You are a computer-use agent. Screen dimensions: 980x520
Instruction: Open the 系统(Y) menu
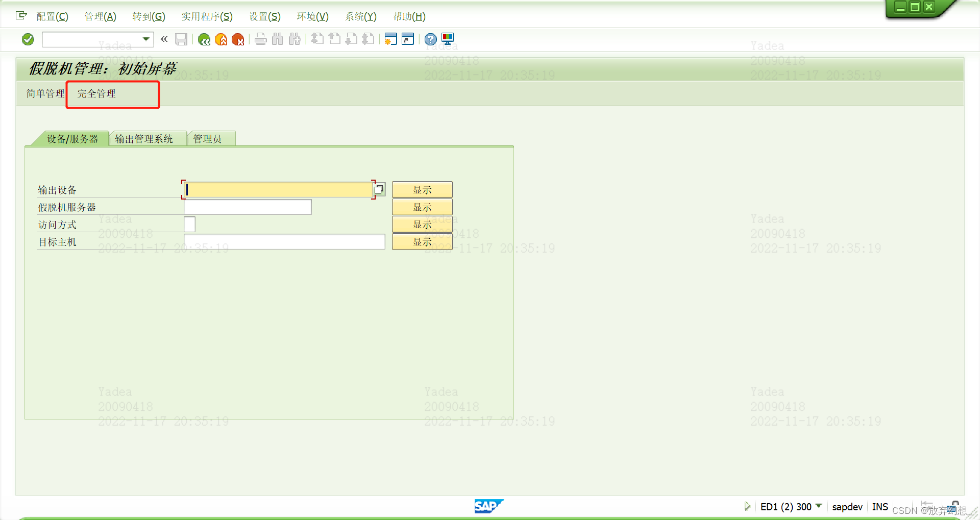[x=361, y=17]
